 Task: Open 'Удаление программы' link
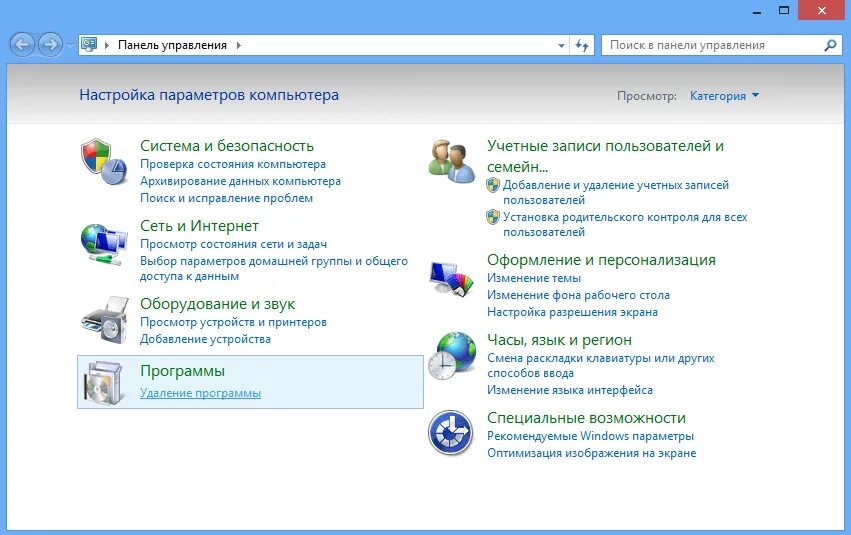point(200,393)
